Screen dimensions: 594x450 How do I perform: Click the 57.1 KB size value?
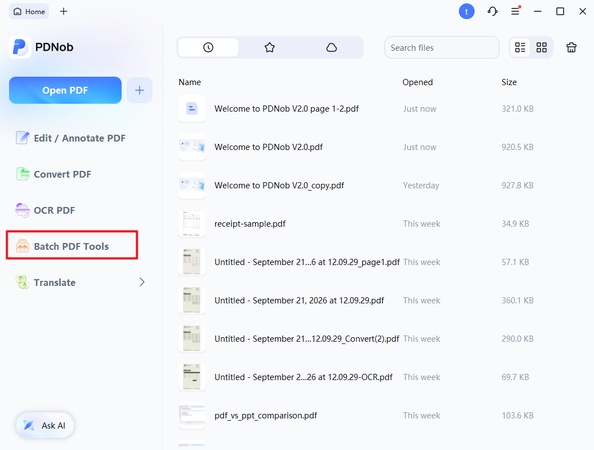click(515, 262)
